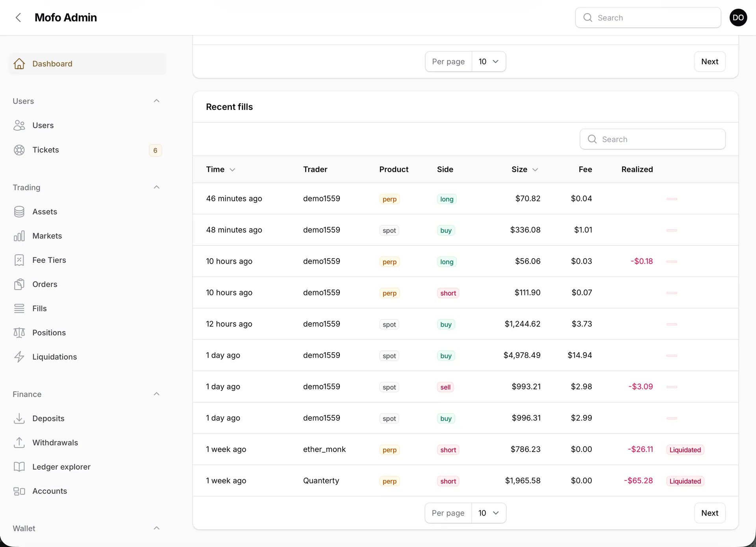Click trader name Quanterty

click(x=321, y=481)
